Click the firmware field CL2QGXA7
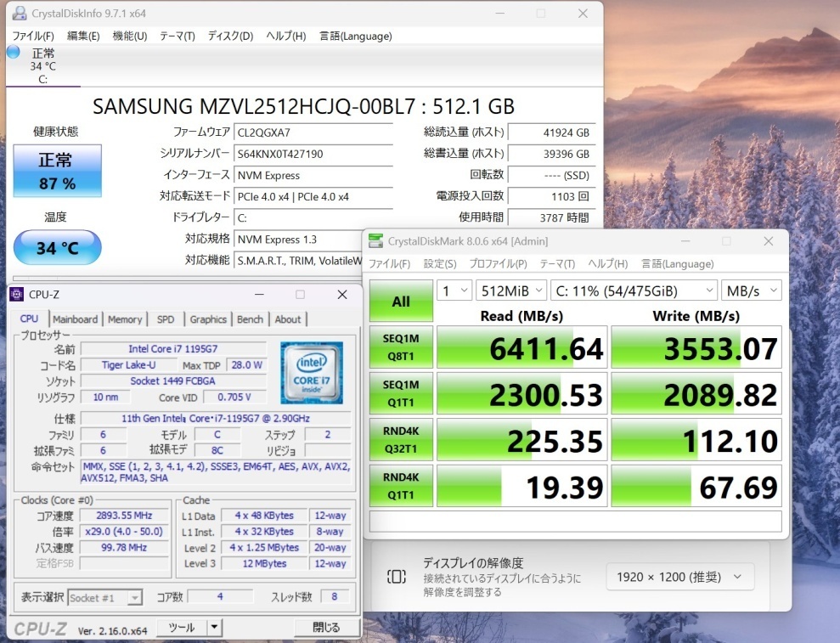The image size is (840, 643). [x=313, y=133]
